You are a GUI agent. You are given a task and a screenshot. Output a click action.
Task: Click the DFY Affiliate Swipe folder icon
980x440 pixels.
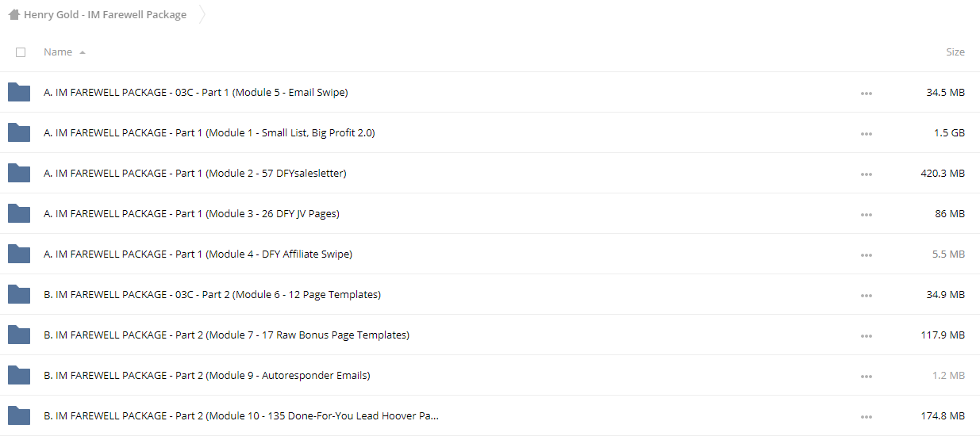pyautogui.click(x=19, y=254)
